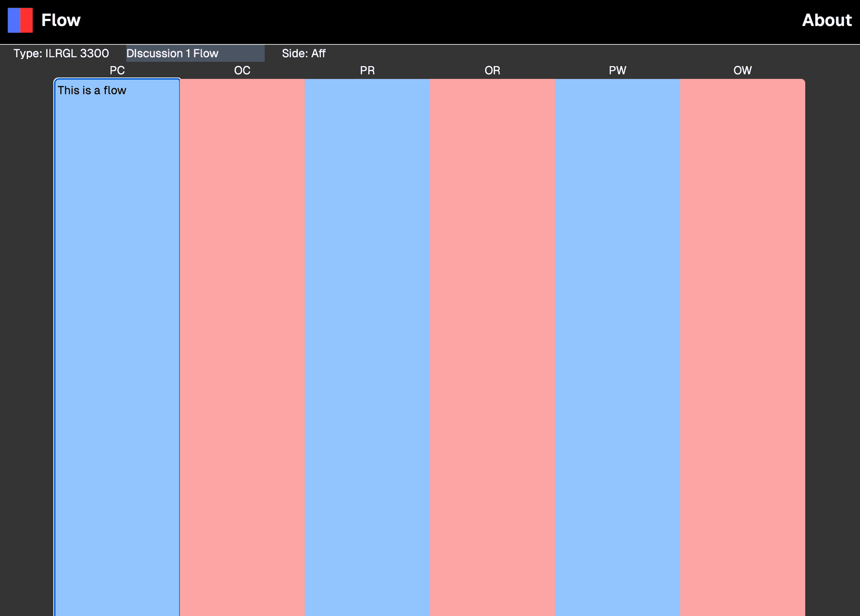Click inside the pink OC speech column
Image resolution: width=860 pixels, height=616 pixels.
click(242, 313)
